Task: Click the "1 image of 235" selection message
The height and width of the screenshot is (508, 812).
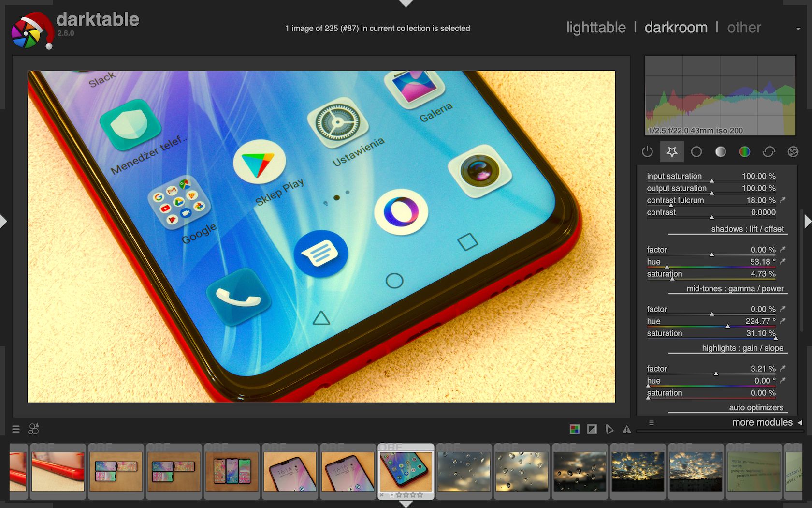Action: pyautogui.click(x=377, y=28)
